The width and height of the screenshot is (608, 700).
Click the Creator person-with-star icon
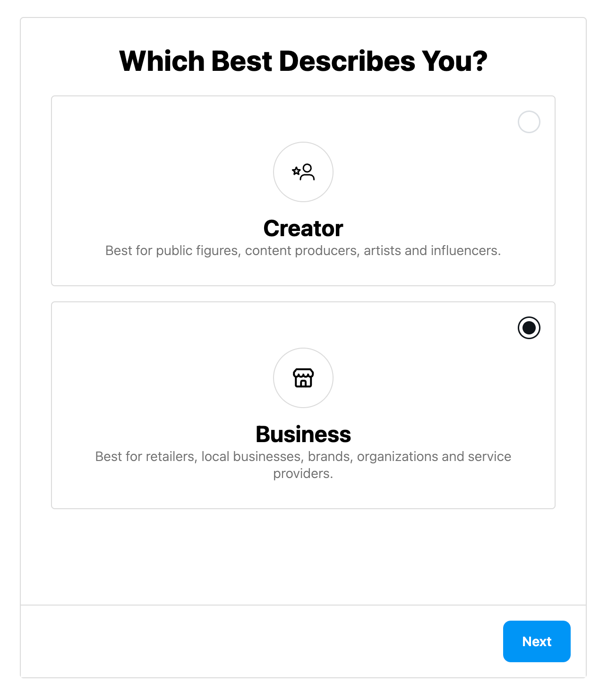click(303, 172)
